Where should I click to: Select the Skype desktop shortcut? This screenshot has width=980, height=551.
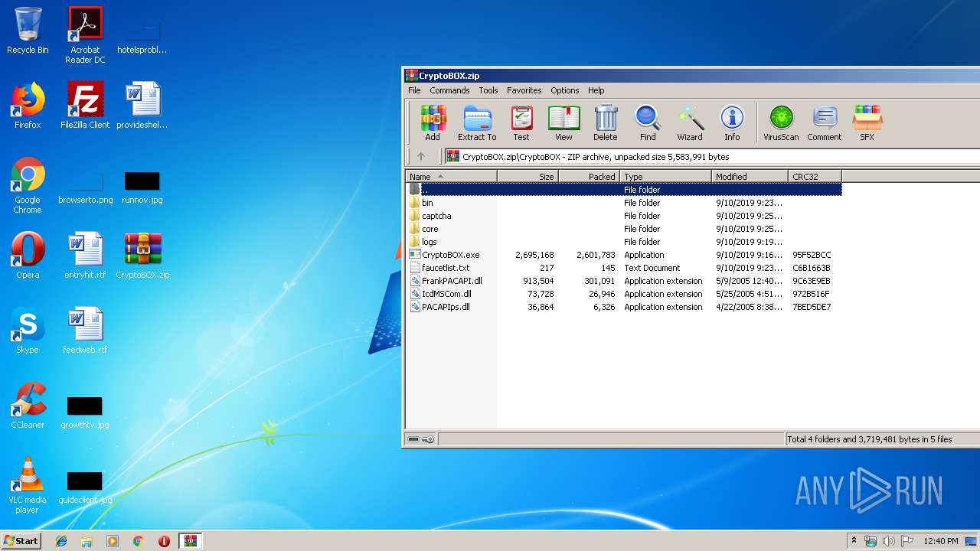click(x=28, y=331)
